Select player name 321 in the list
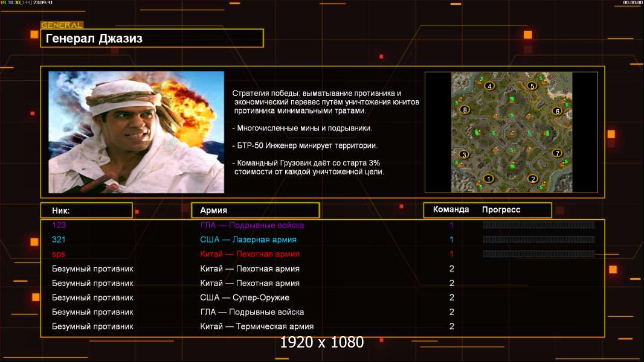 pyautogui.click(x=59, y=240)
